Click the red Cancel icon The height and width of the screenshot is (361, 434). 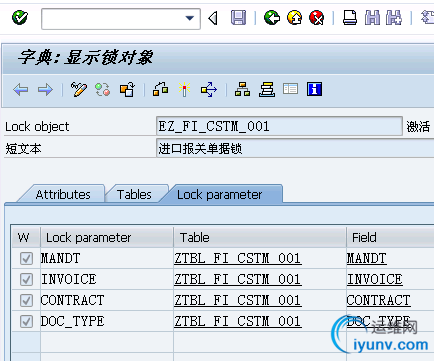316,18
